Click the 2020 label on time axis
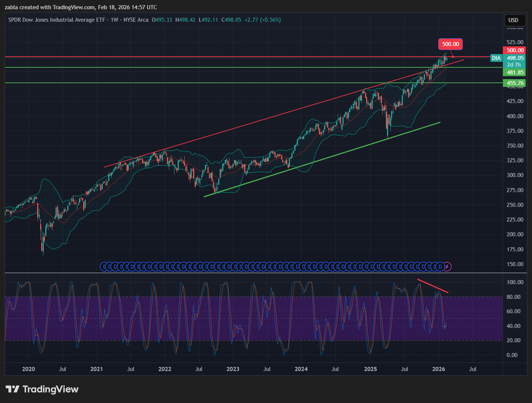Image resolution: width=532 pixels, height=403 pixels. tap(29, 369)
